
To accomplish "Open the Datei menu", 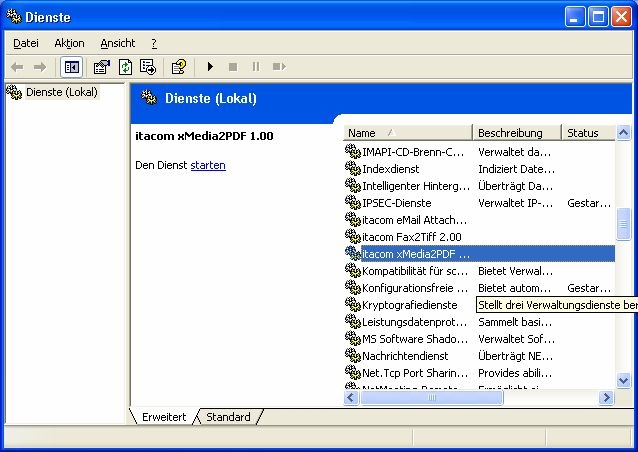I will click(26, 43).
